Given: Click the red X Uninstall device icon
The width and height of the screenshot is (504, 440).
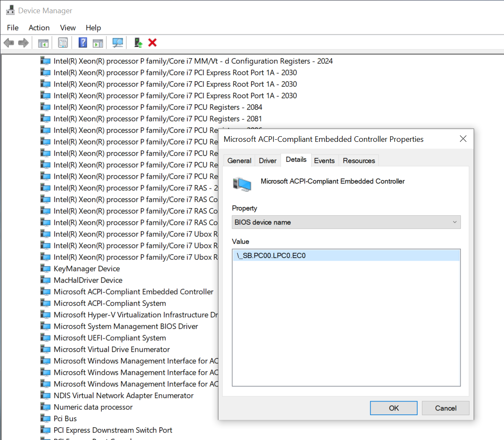Looking at the screenshot, I should tap(152, 43).
